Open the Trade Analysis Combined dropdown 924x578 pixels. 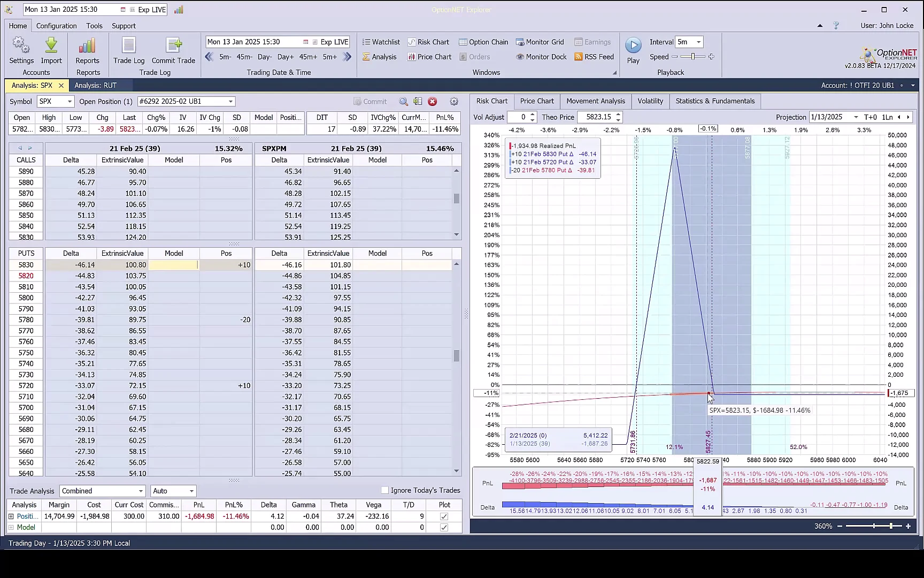point(141,491)
